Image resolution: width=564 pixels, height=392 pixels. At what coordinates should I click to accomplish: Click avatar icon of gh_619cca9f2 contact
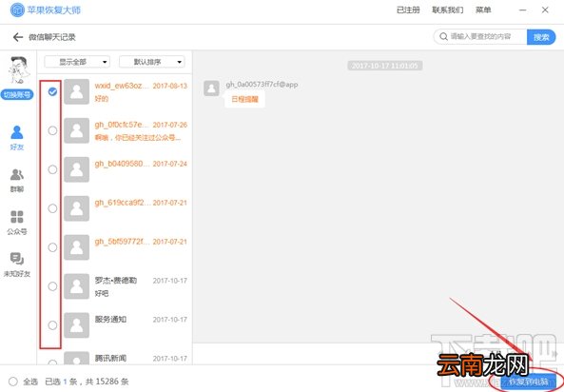77,208
